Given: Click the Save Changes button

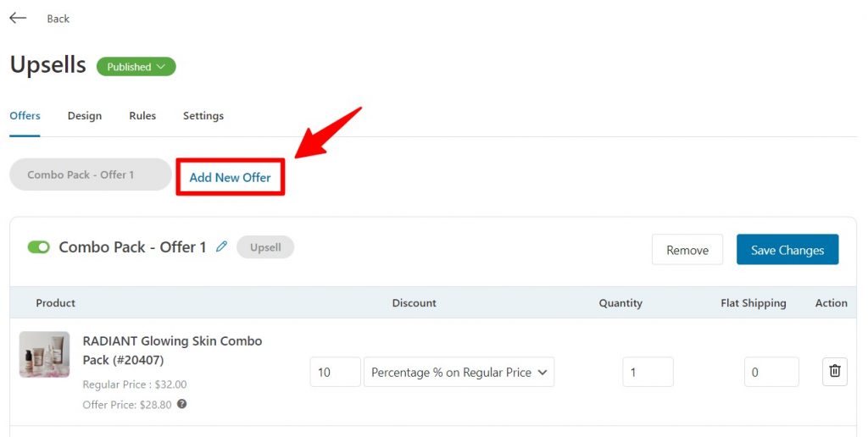Looking at the screenshot, I should tap(787, 250).
